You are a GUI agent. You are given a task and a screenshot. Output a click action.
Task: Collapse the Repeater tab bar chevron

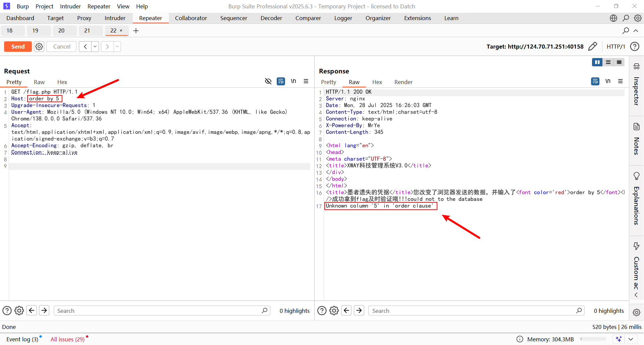(x=636, y=30)
